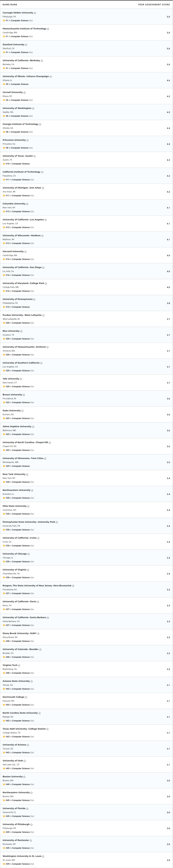Screen dimensions: 173x868
Task: Toggle favorite star for Duke University
Action: [x=23, y=411]
